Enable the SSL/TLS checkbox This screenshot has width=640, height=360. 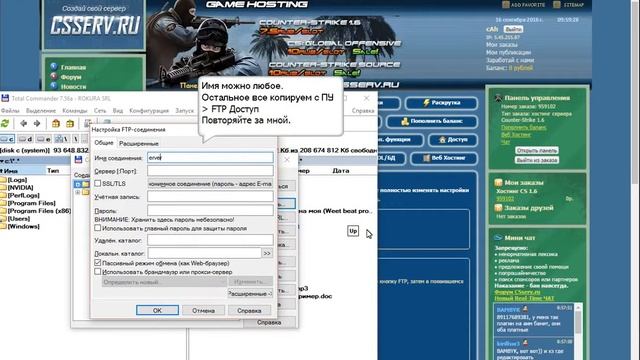click(x=98, y=184)
